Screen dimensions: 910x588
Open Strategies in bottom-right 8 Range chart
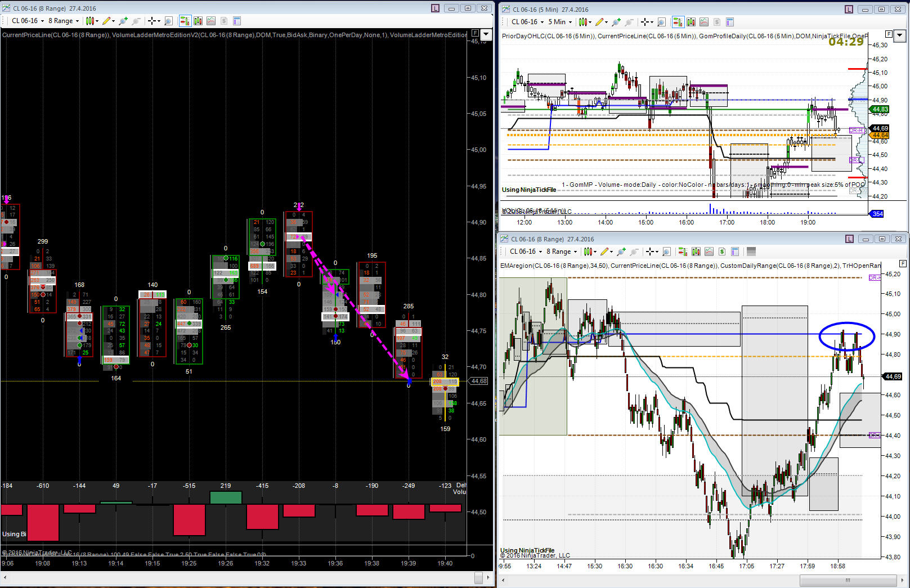[722, 252]
